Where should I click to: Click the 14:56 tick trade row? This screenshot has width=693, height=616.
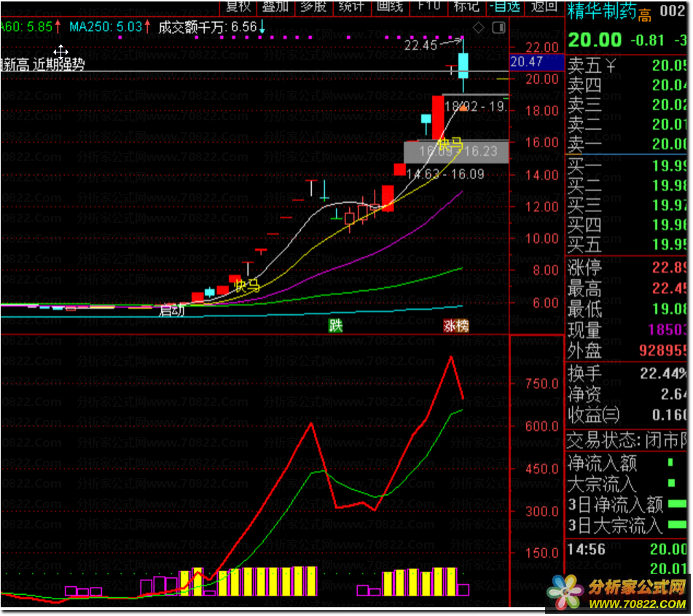pyautogui.click(x=627, y=549)
